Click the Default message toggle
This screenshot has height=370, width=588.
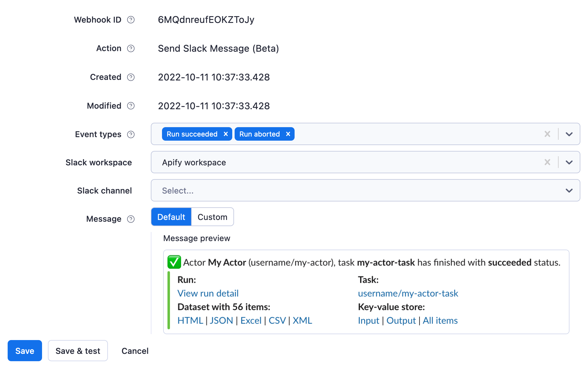tap(171, 216)
